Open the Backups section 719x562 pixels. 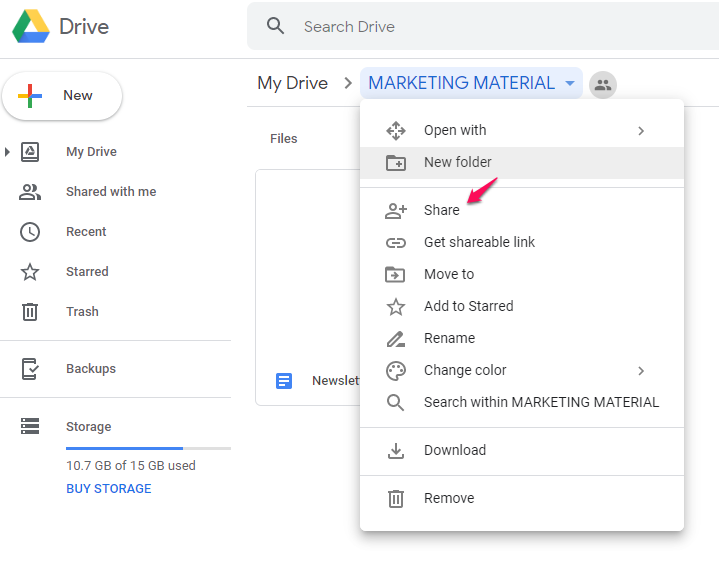91,369
